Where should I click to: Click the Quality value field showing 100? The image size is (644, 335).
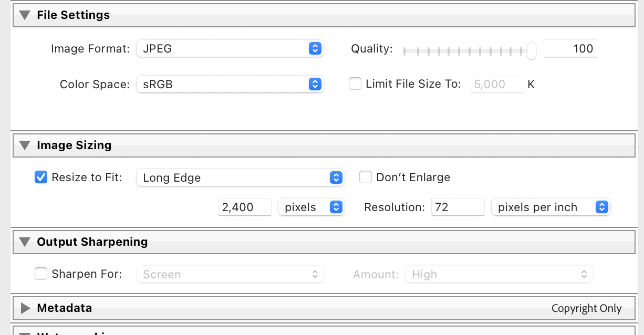570,48
